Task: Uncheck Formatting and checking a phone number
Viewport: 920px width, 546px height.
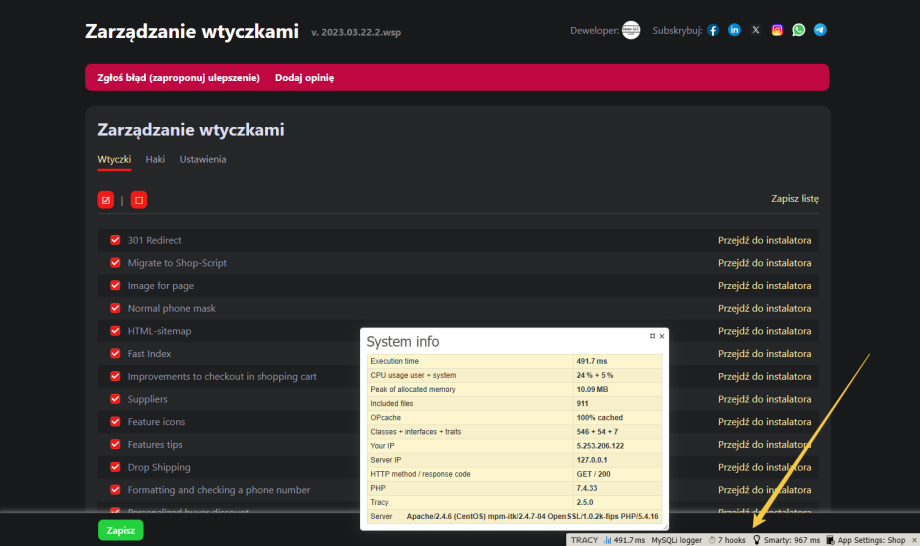Action: click(115, 490)
